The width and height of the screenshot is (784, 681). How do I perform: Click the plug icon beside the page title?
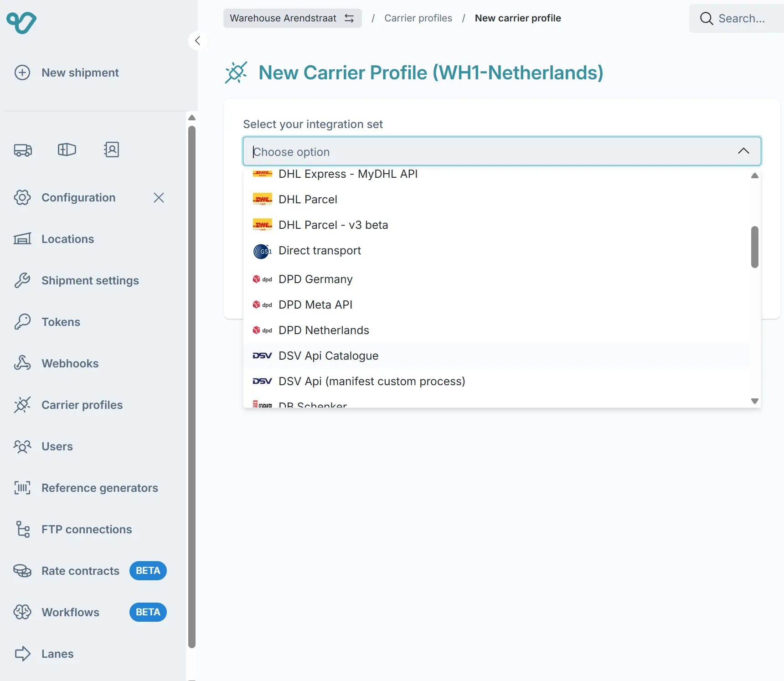coord(236,72)
